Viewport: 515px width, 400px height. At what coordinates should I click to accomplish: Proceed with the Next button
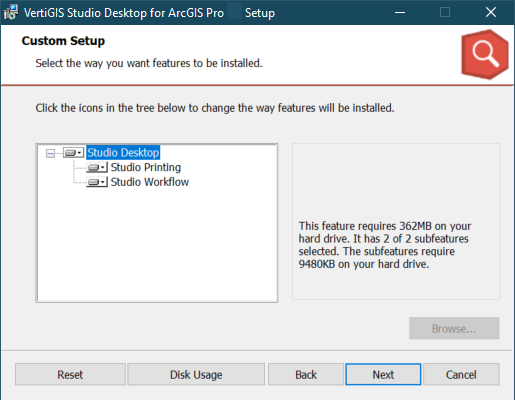pyautogui.click(x=383, y=374)
